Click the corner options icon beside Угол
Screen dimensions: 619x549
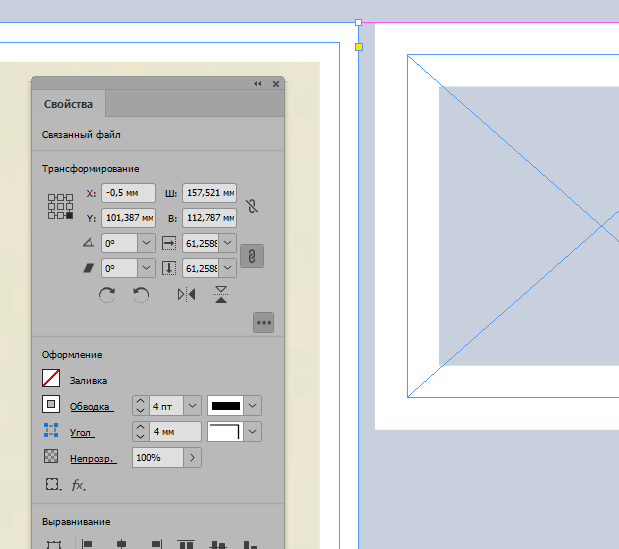52,432
